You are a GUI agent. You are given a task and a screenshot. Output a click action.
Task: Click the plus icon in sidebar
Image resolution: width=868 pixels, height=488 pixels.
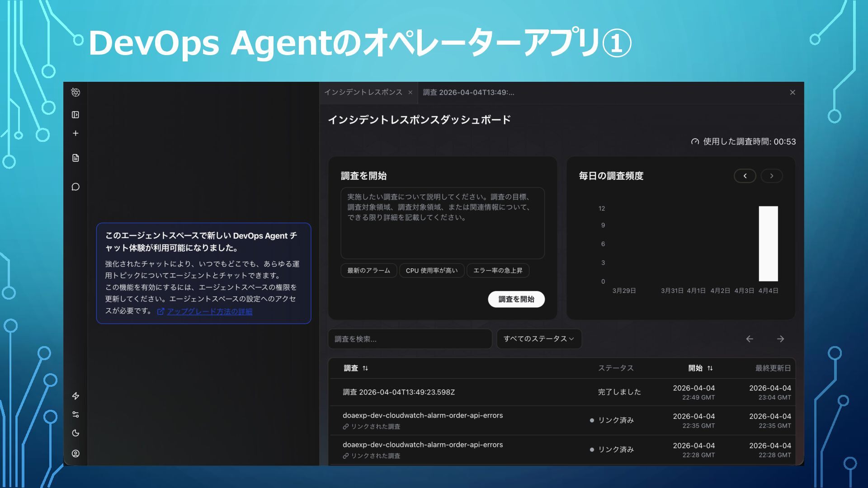75,133
